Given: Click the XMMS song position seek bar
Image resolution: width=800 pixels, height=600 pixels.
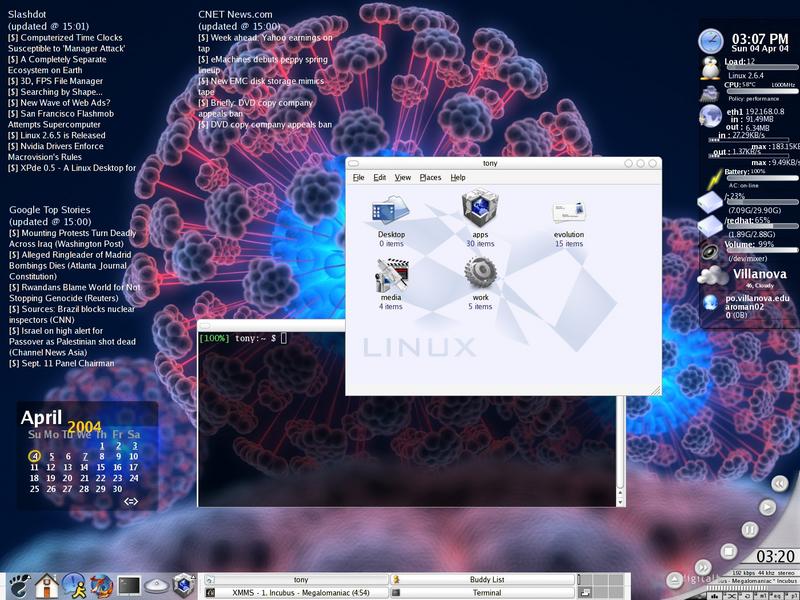Looking at the screenshot, I should [x=753, y=588].
